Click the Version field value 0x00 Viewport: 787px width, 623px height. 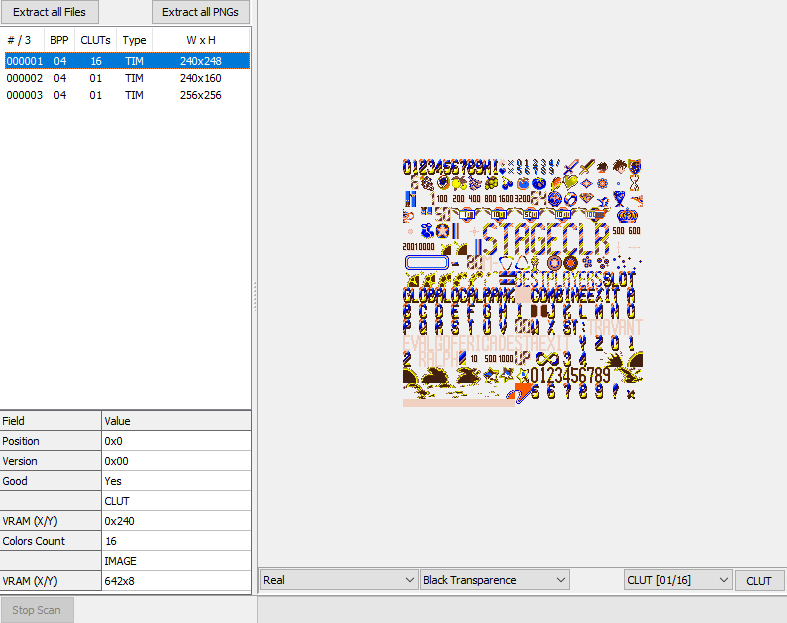175,461
